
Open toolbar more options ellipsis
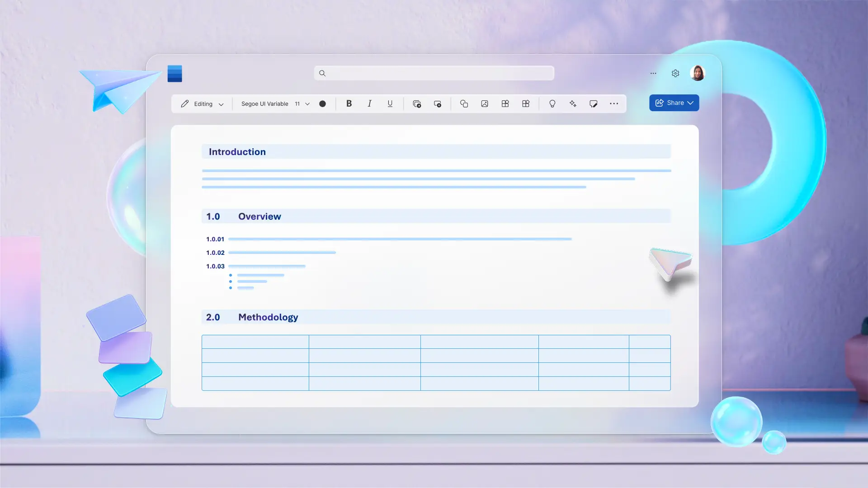613,103
